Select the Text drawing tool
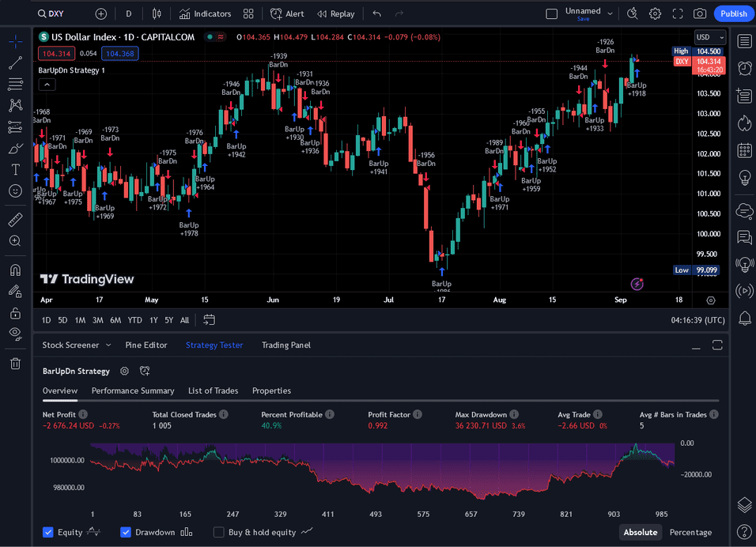Image resolution: width=756 pixels, height=547 pixels. [15, 169]
